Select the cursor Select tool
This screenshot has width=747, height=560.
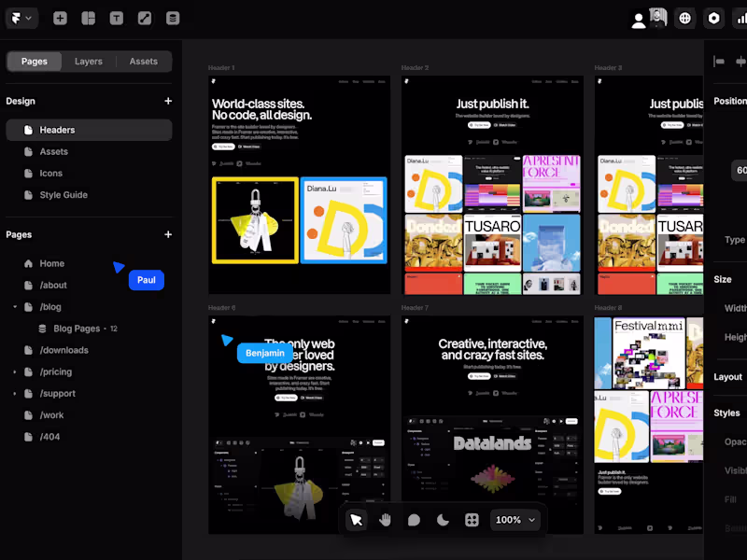click(356, 520)
